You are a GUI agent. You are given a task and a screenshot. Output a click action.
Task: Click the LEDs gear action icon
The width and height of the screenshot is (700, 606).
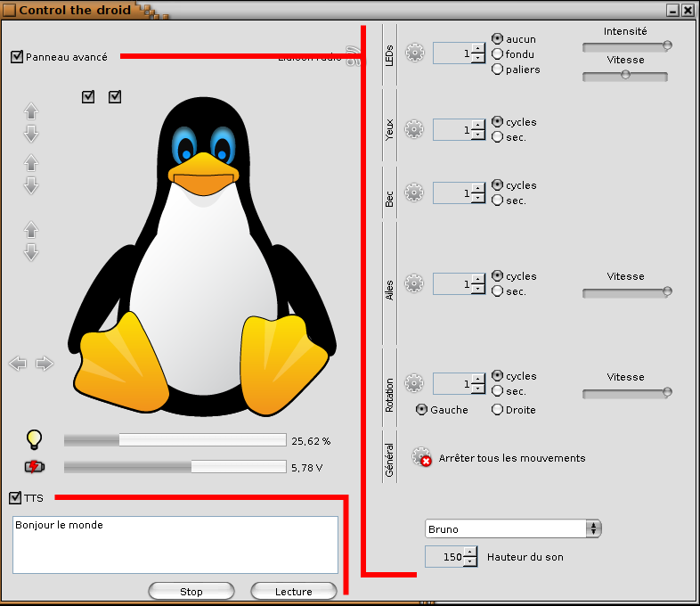pos(415,53)
